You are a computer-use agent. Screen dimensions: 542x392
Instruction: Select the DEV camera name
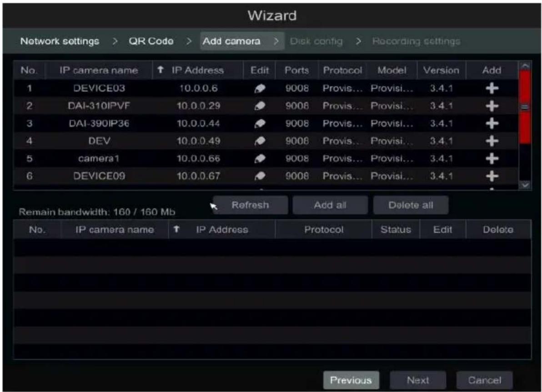point(99,141)
